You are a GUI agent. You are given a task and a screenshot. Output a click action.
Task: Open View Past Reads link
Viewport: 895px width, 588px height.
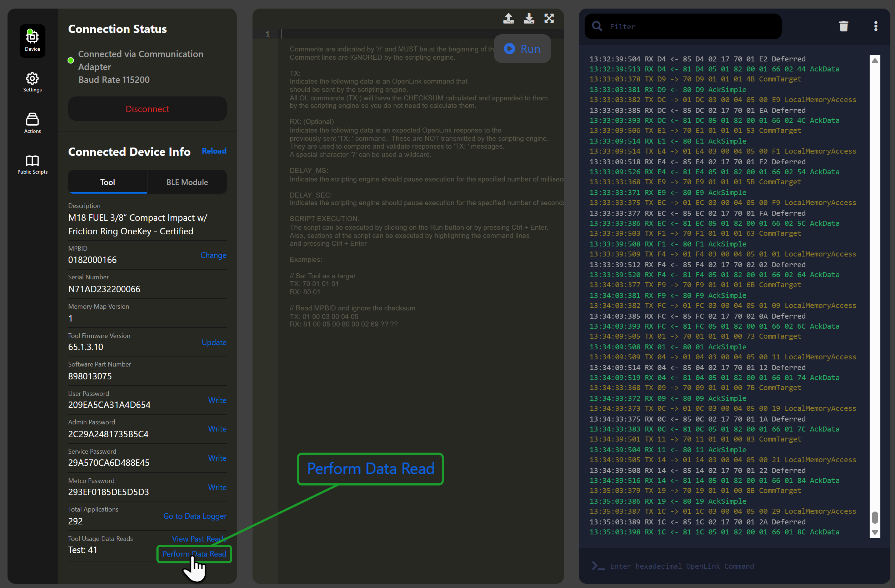199,539
